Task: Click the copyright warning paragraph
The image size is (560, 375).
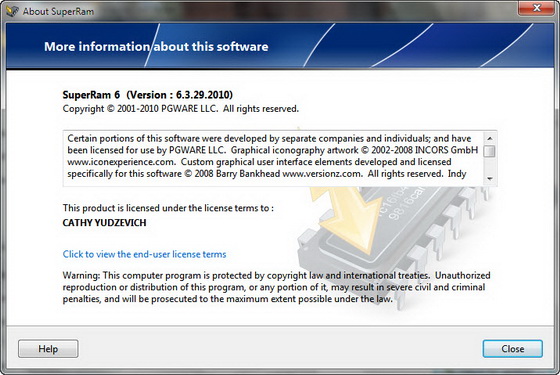Action: 276,287
